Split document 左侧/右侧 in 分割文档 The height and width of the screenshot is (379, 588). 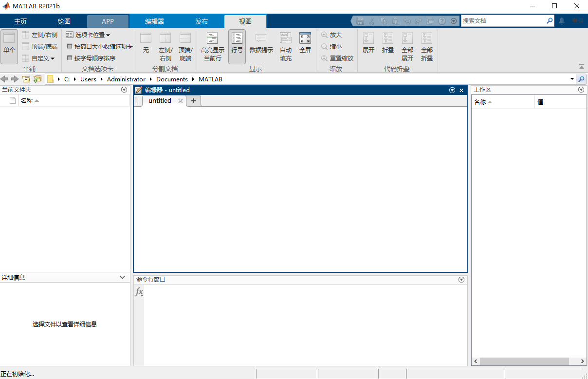[x=165, y=47]
